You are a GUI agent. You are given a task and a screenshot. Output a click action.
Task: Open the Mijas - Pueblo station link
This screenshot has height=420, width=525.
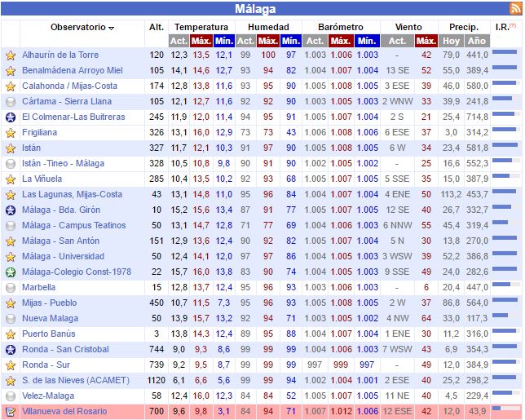click(x=49, y=303)
